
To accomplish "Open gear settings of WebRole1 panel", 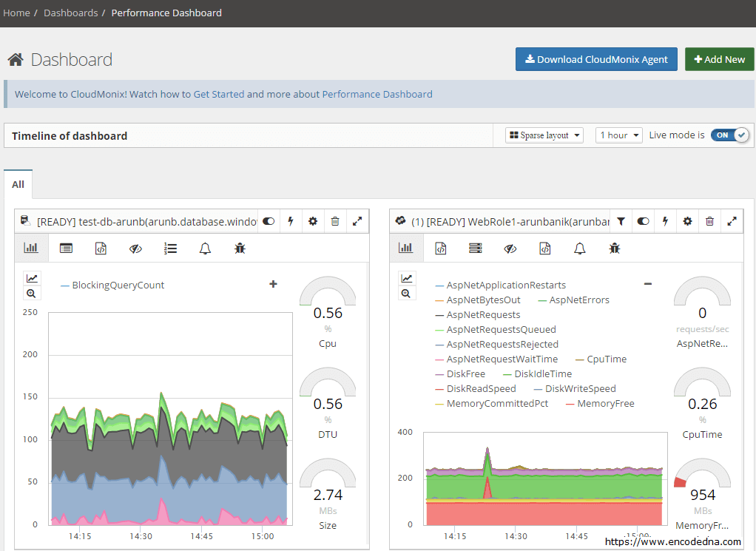I will coord(687,221).
